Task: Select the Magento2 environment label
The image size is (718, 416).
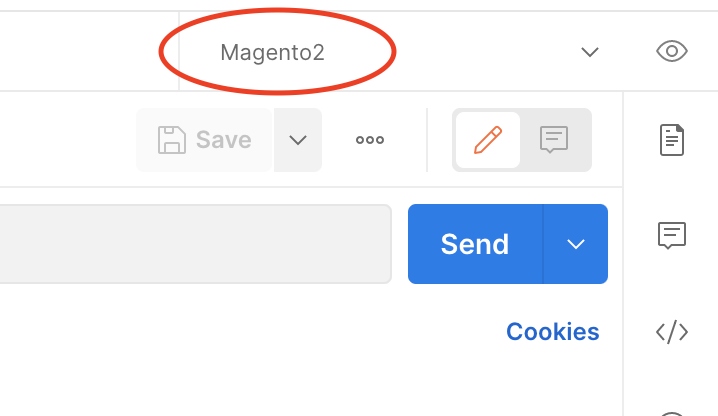Action: point(272,52)
